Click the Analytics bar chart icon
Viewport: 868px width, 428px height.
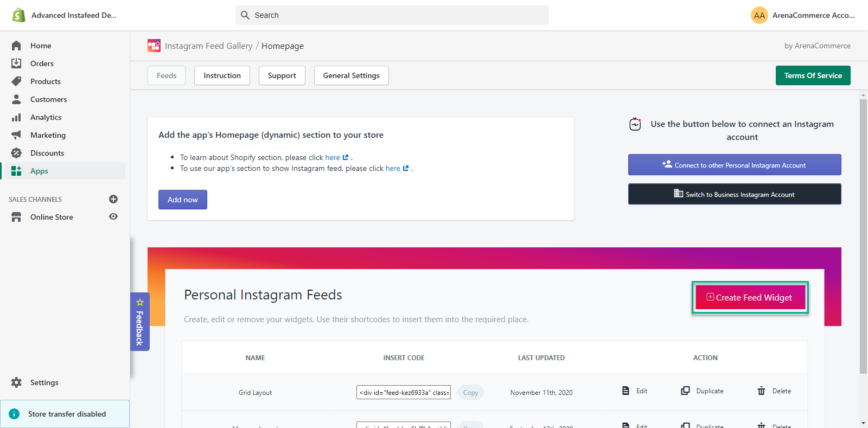(16, 117)
